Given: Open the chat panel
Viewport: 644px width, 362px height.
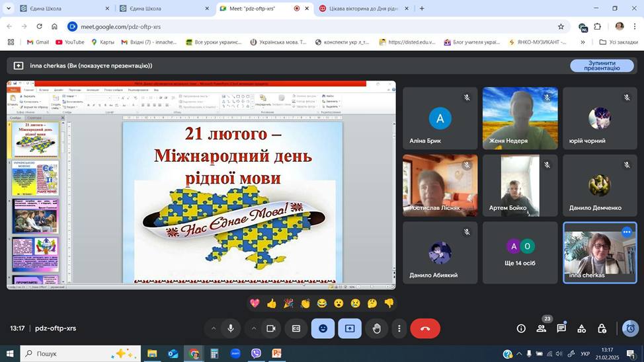Looking at the screenshot, I should pos(561,328).
